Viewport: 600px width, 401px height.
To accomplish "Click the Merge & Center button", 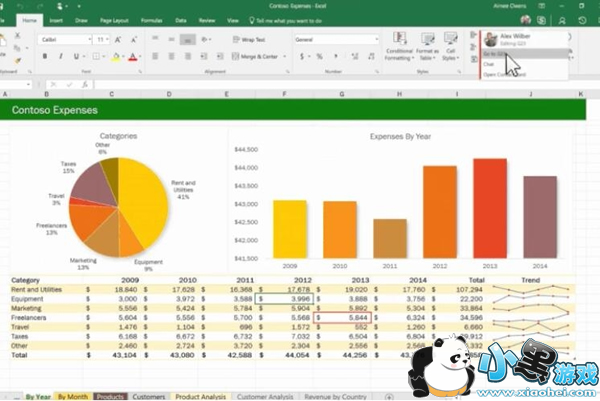I will (x=255, y=57).
